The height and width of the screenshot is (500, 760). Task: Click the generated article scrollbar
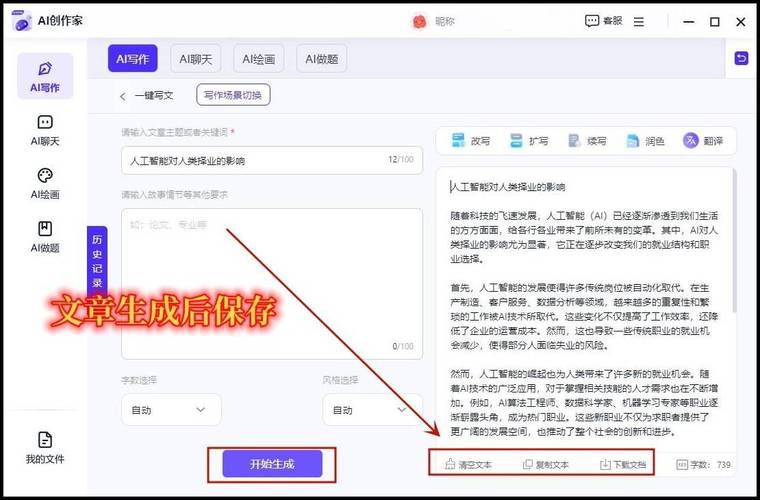pos(735,242)
